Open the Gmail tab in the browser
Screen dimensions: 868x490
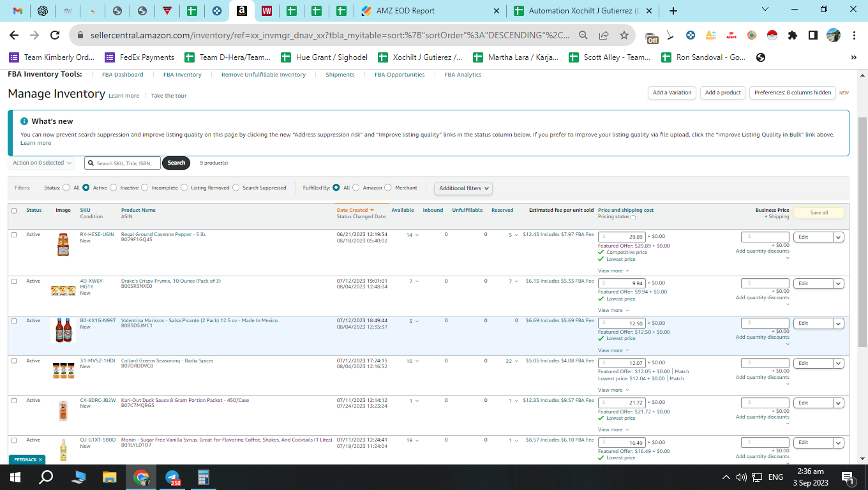point(18,11)
